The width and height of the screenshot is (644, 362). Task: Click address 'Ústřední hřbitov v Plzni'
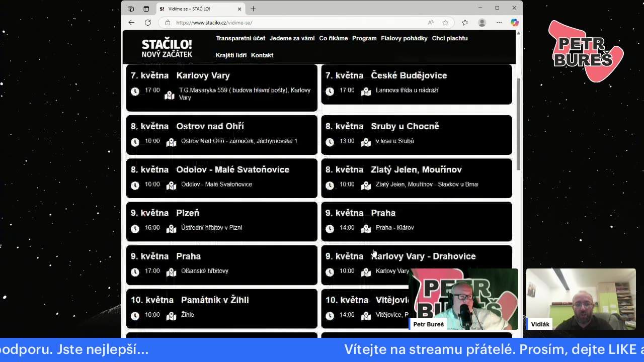[211, 228]
